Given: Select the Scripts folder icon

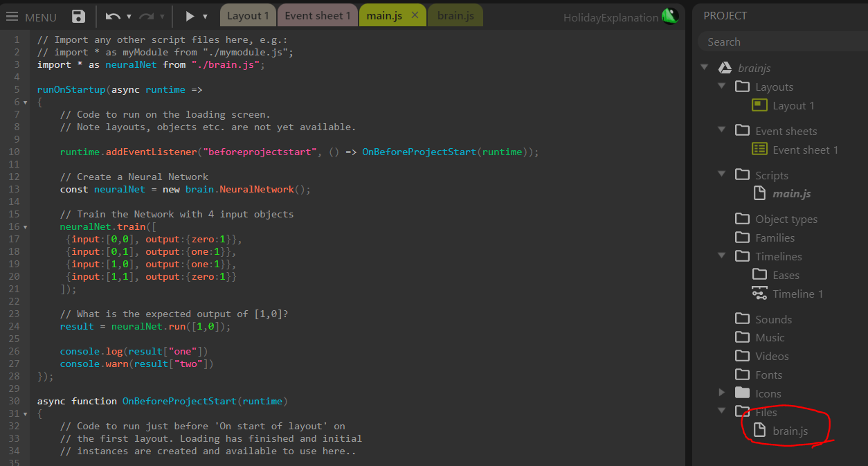Looking at the screenshot, I should coord(743,174).
